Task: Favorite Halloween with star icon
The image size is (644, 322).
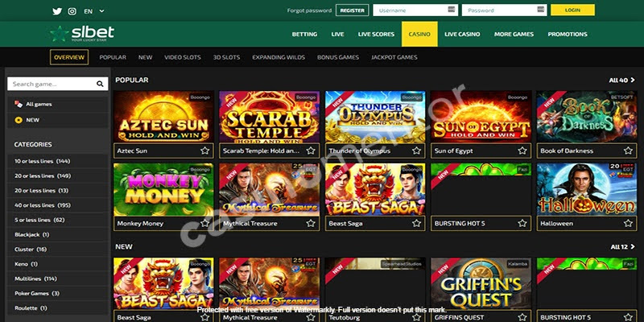Action: click(x=628, y=224)
